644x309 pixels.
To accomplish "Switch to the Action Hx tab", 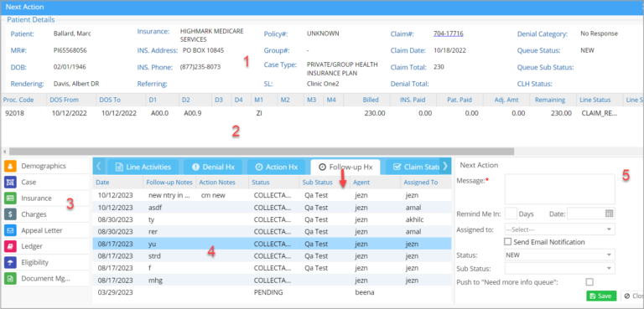I will [276, 167].
